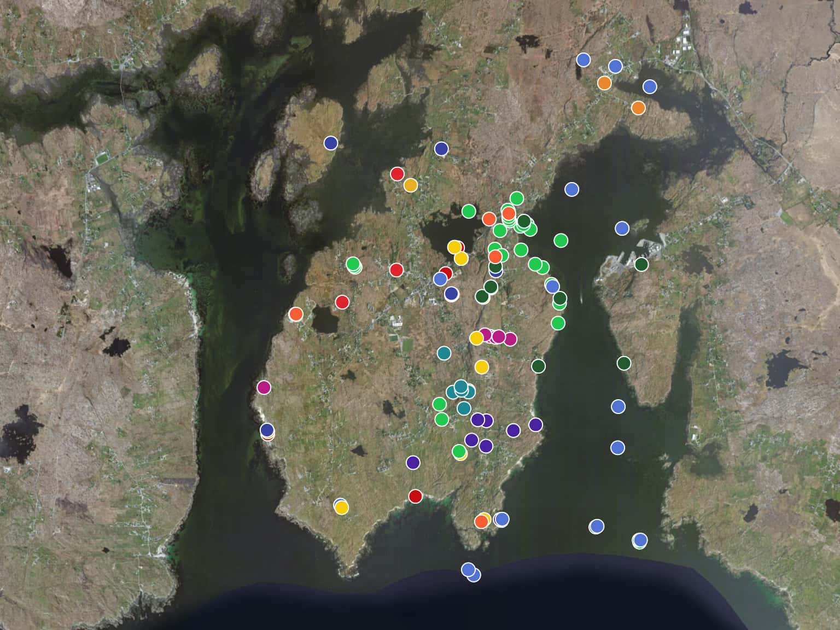Image resolution: width=840 pixels, height=630 pixels.
Task: Click dark green marker on eastern peninsula
Action: (x=623, y=363)
